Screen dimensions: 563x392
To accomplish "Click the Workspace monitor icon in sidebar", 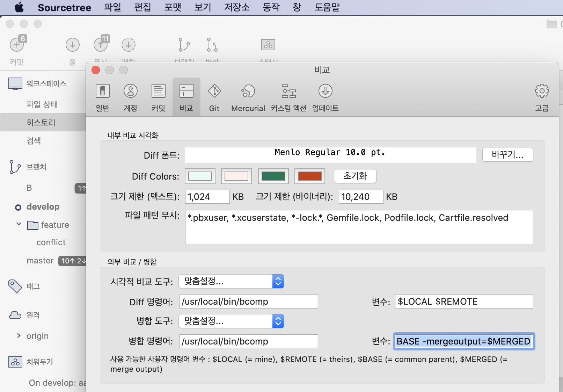I will pyautogui.click(x=15, y=84).
